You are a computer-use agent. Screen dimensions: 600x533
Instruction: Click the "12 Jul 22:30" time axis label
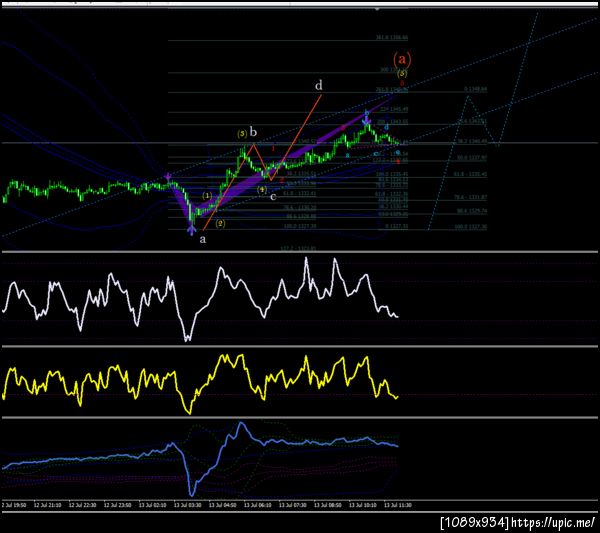coord(82,505)
